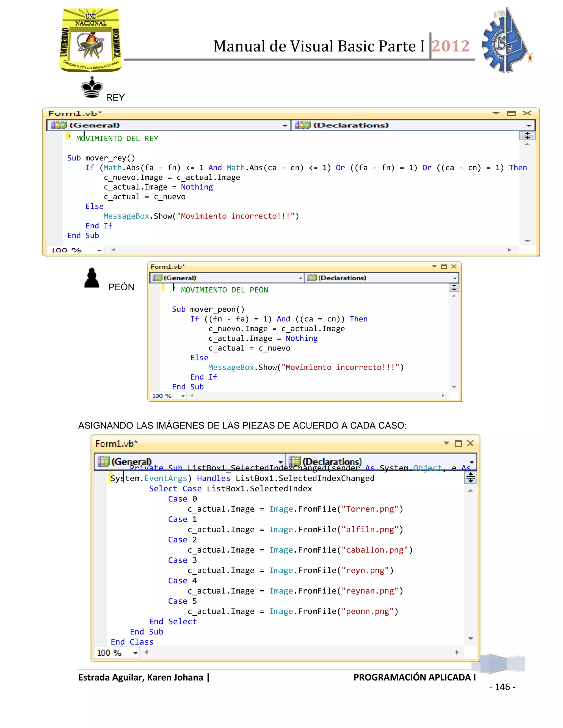Click member icon beside (Declarations) in ListBox1 window
Viewport: 563px width, 728px height.
click(x=295, y=461)
